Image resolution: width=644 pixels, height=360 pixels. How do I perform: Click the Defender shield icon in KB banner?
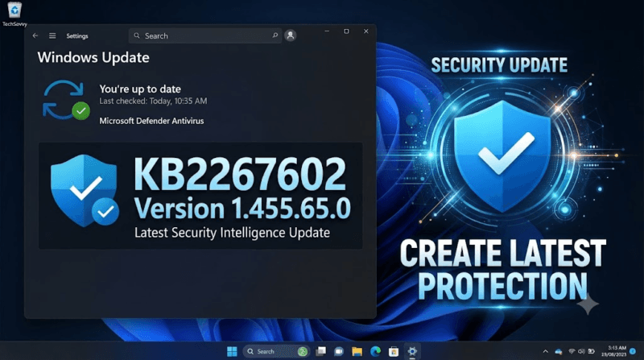pyautogui.click(x=85, y=191)
